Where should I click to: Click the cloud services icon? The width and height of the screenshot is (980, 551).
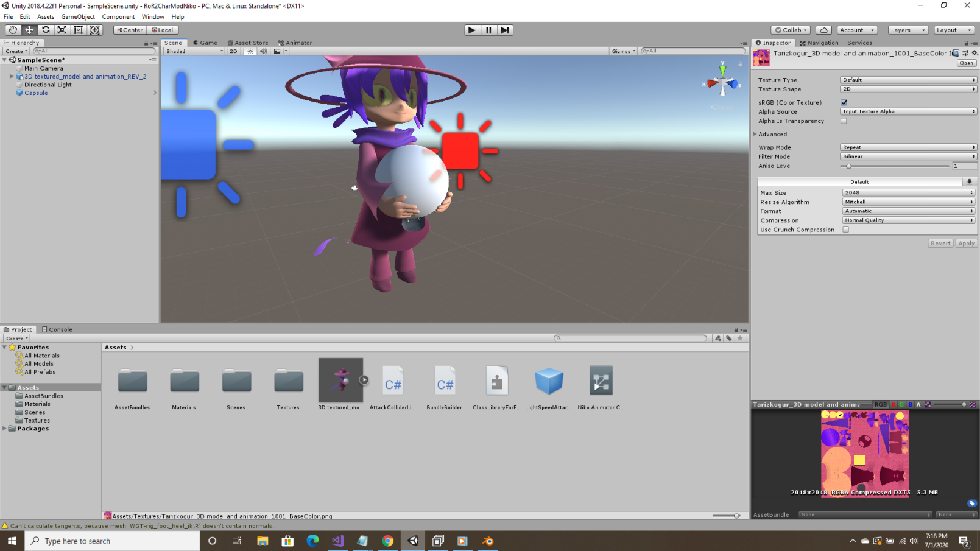[823, 30]
